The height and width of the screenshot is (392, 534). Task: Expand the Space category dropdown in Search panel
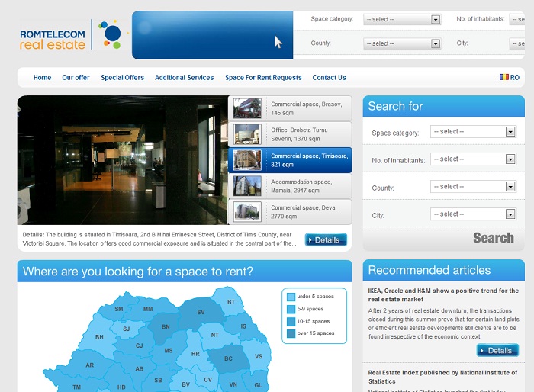pos(473,132)
